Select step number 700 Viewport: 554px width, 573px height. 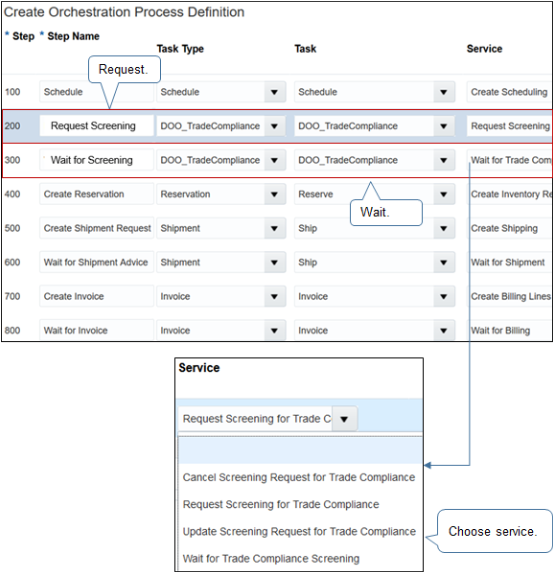tap(12, 296)
